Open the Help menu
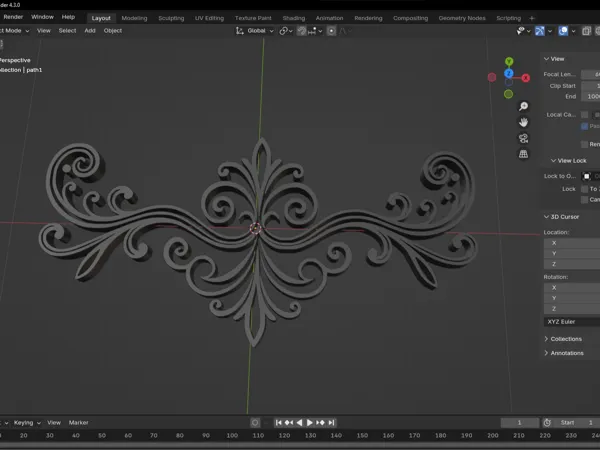 [x=68, y=17]
